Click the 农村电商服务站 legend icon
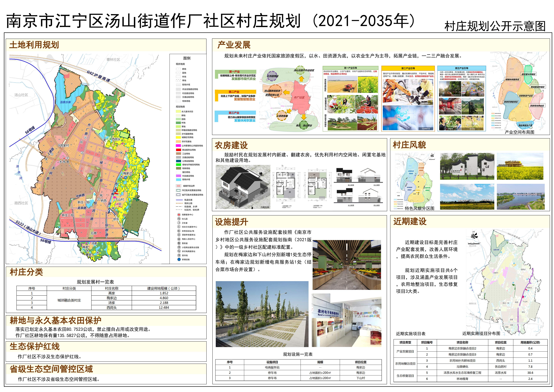This screenshot has width=554, height=392. point(179,251)
